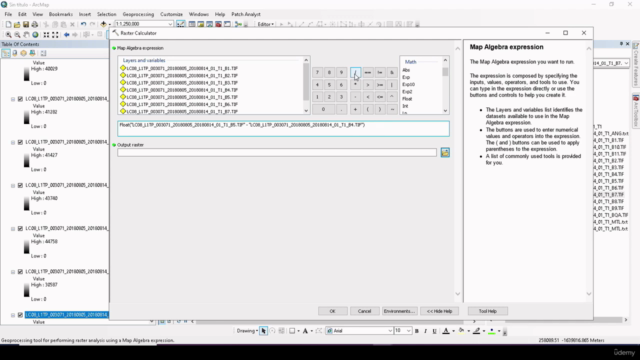Open the Python window icon
Screen dimensions: 640x360
pos(227,24)
